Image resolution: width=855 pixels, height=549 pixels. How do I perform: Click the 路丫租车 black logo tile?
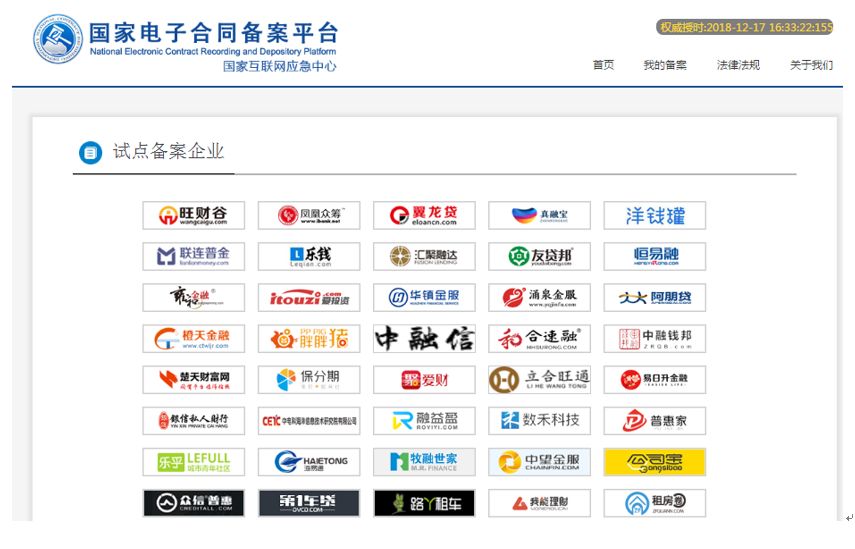click(x=424, y=503)
